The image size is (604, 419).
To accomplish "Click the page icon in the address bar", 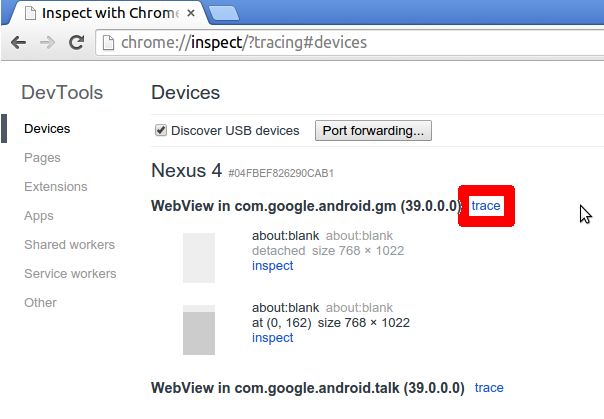I will [108, 42].
